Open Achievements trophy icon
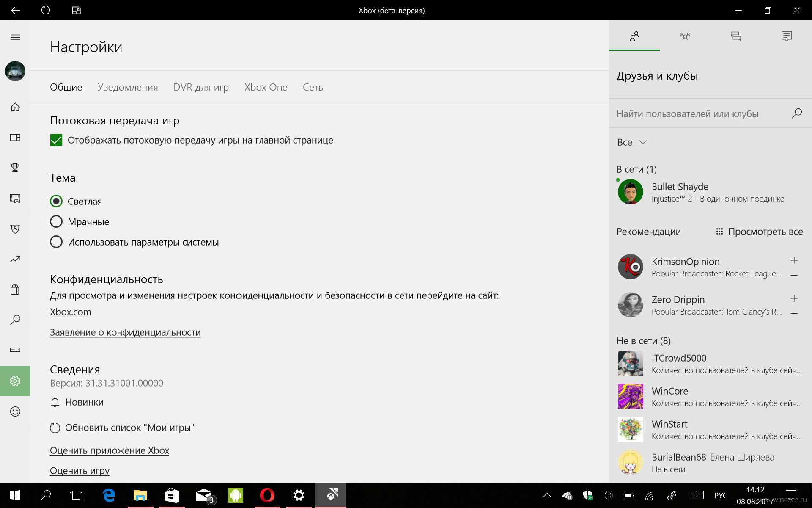Screen dimensions: 812x508 [15, 168]
